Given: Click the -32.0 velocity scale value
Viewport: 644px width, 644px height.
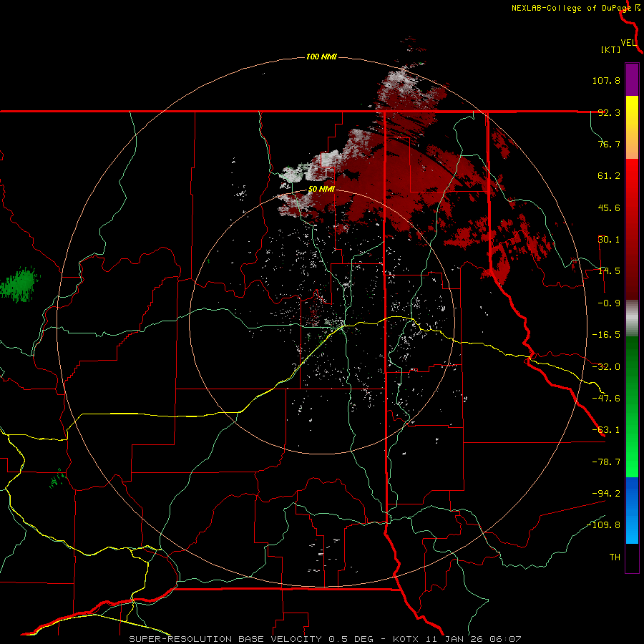Looking at the screenshot, I should (x=606, y=367).
